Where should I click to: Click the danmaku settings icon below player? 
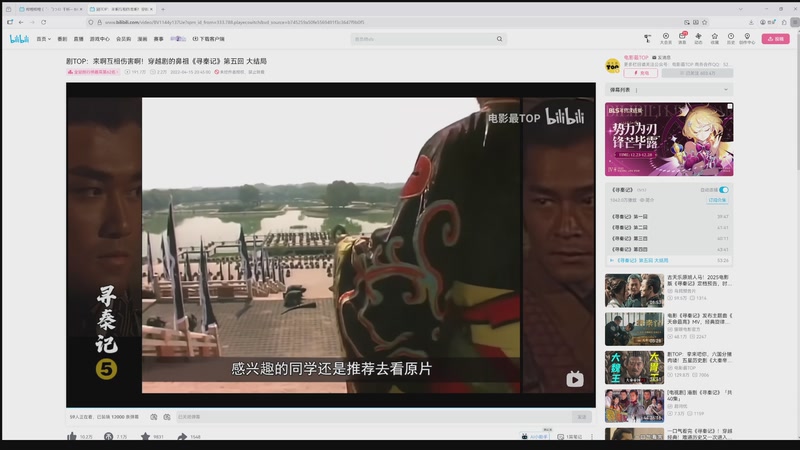pyautogui.click(x=167, y=417)
